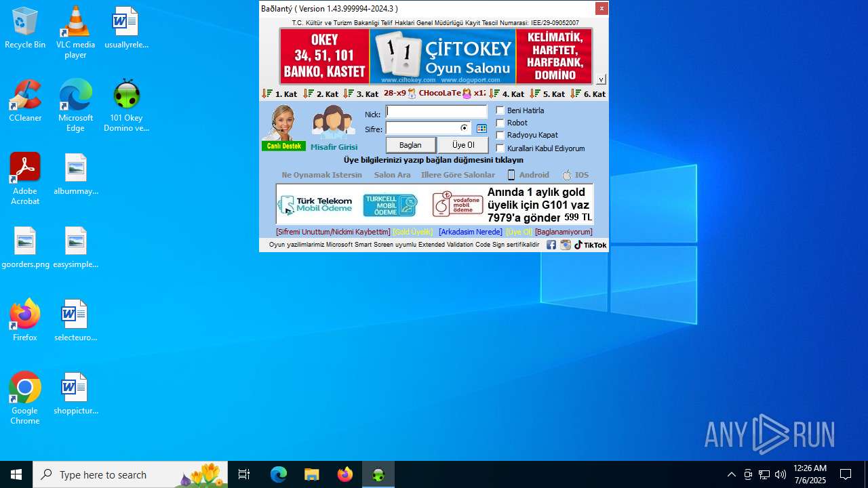Select 6. Kat floor tab
The width and height of the screenshot is (868, 488).
pyautogui.click(x=589, y=94)
